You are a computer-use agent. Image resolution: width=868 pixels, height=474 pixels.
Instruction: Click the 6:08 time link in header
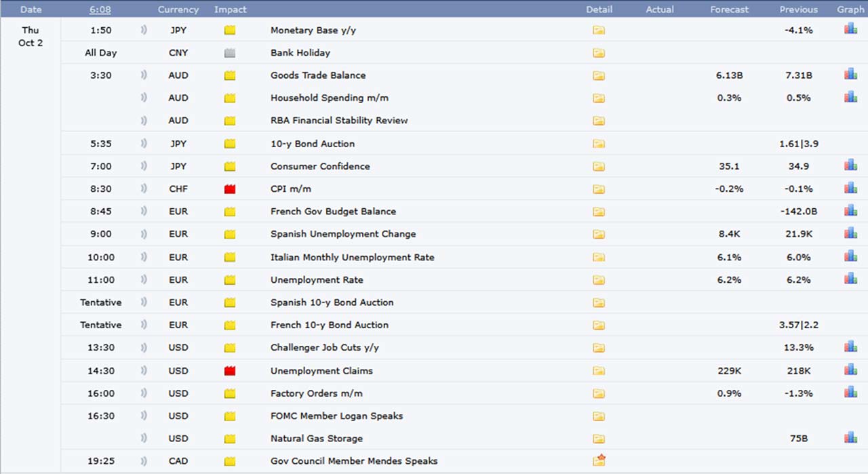coord(100,9)
